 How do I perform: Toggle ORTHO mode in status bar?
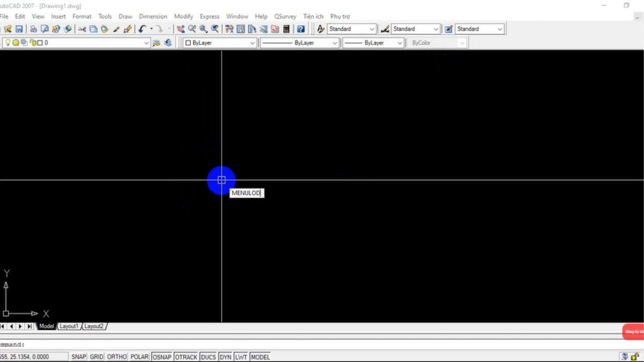pos(116,357)
